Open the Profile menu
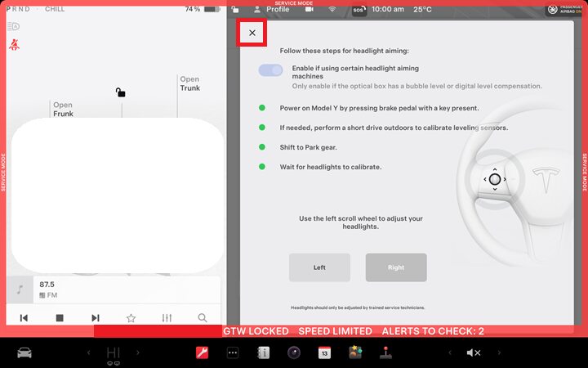This screenshot has height=368, width=588. click(271, 10)
